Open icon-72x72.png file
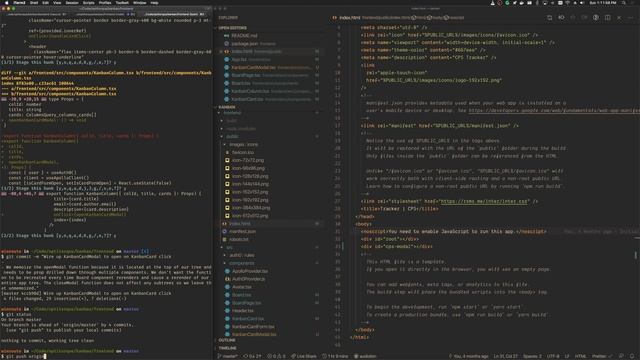Viewport: 640px width, 360px height. point(248,160)
